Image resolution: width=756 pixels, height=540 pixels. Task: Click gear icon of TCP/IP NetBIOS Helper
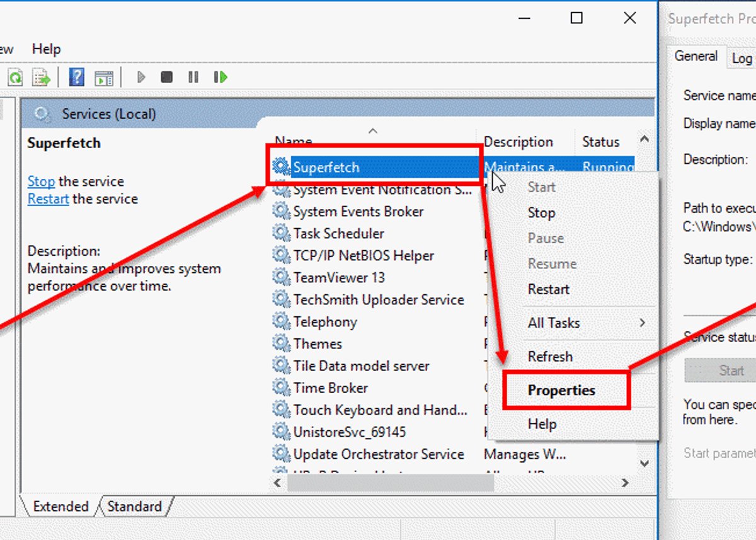coord(281,255)
